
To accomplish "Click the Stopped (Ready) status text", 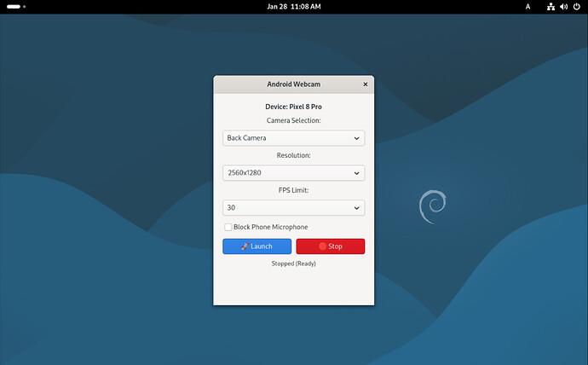I will (294, 264).
